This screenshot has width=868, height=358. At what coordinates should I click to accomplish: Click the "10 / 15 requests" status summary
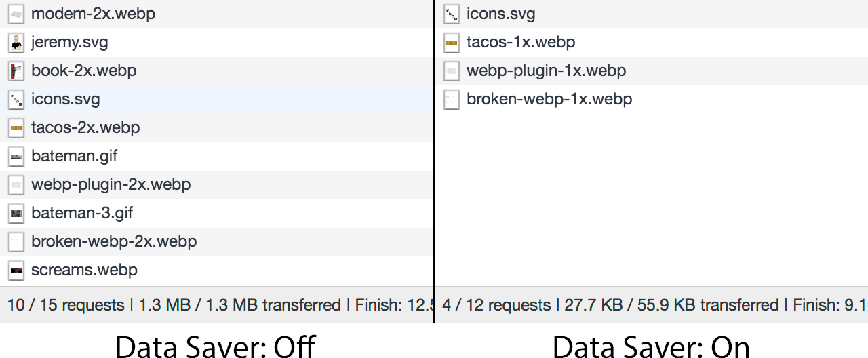[x=66, y=305]
